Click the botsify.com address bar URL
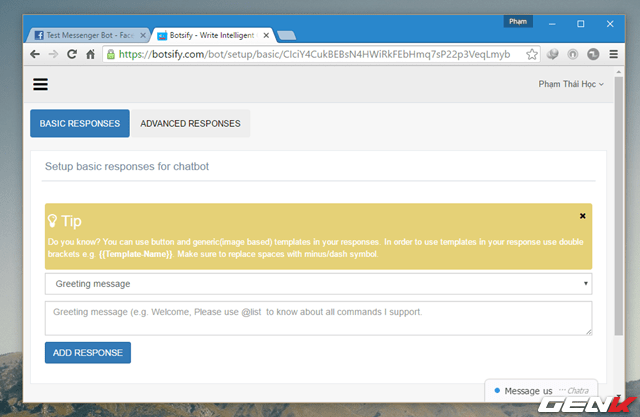Viewport: 640px width, 417px height. (x=314, y=54)
